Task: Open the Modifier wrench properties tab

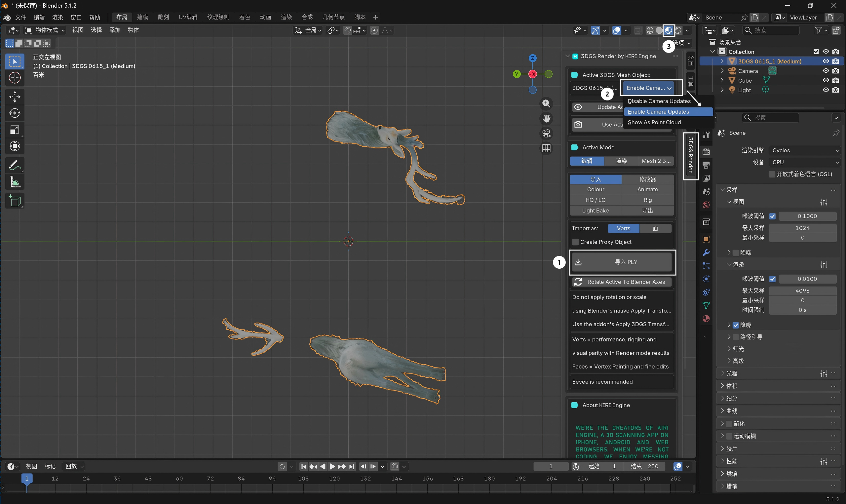Action: click(x=706, y=252)
